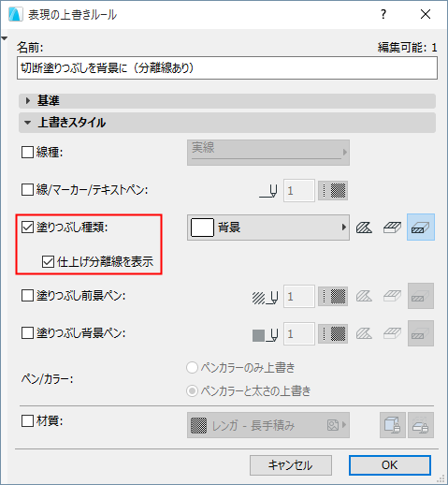
Task: Click the 材質 paint-to-model icon
Action: 393,425
